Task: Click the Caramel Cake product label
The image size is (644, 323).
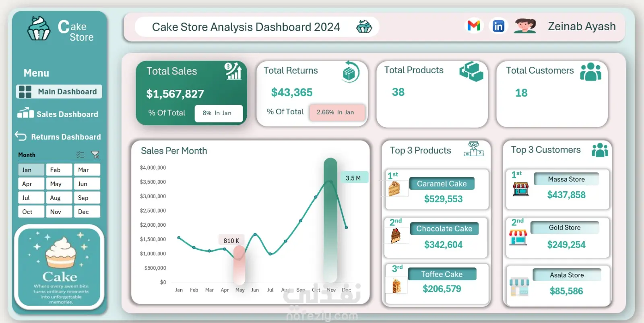Action: point(442,184)
